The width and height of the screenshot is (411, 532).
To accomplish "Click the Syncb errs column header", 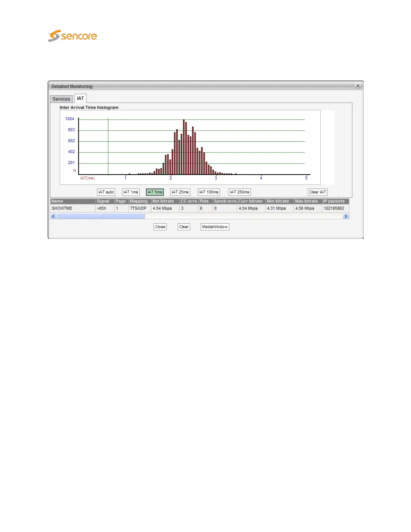I will point(225,202).
